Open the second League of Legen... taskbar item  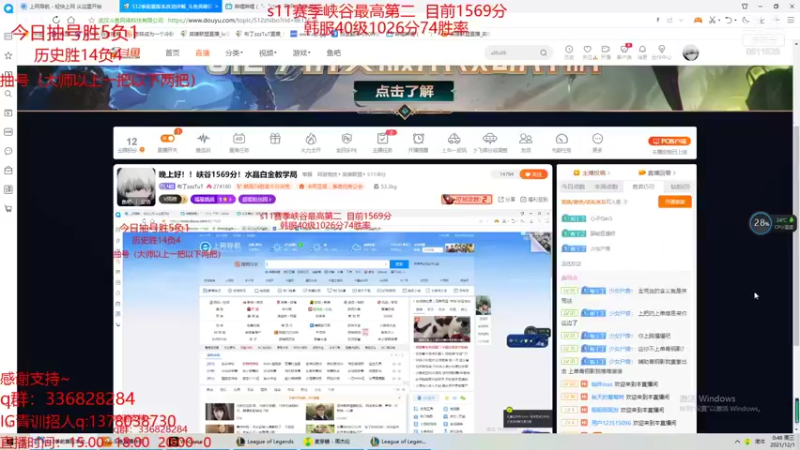[398, 441]
